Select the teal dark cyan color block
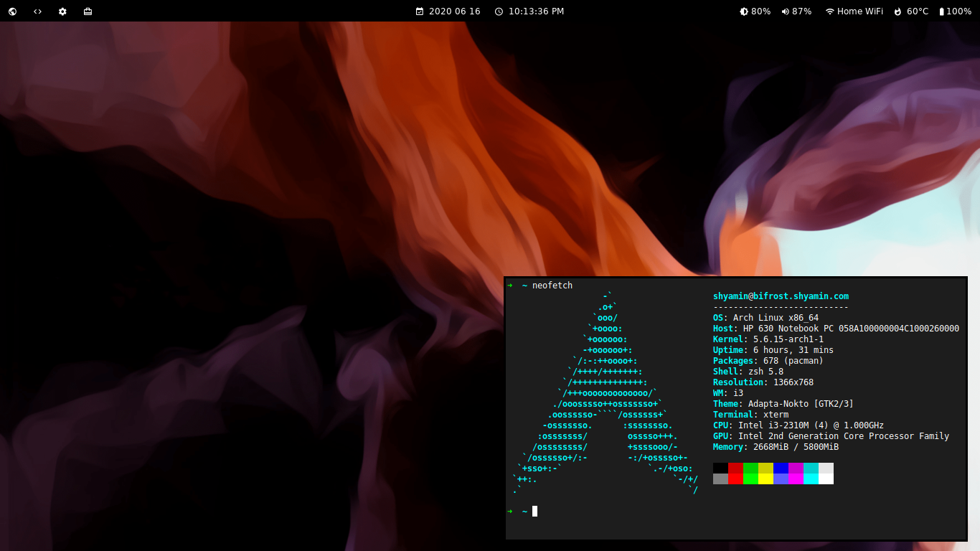The width and height of the screenshot is (980, 551). 811,468
